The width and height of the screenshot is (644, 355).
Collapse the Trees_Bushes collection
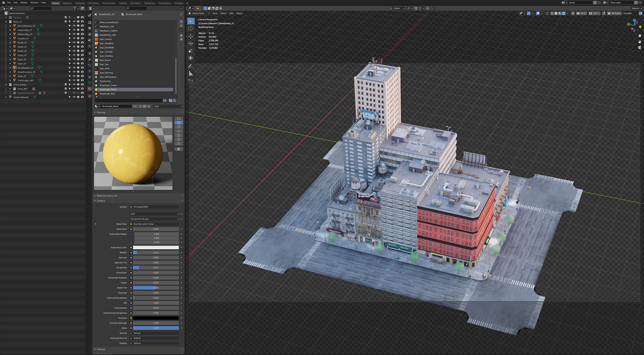[x=6, y=85]
